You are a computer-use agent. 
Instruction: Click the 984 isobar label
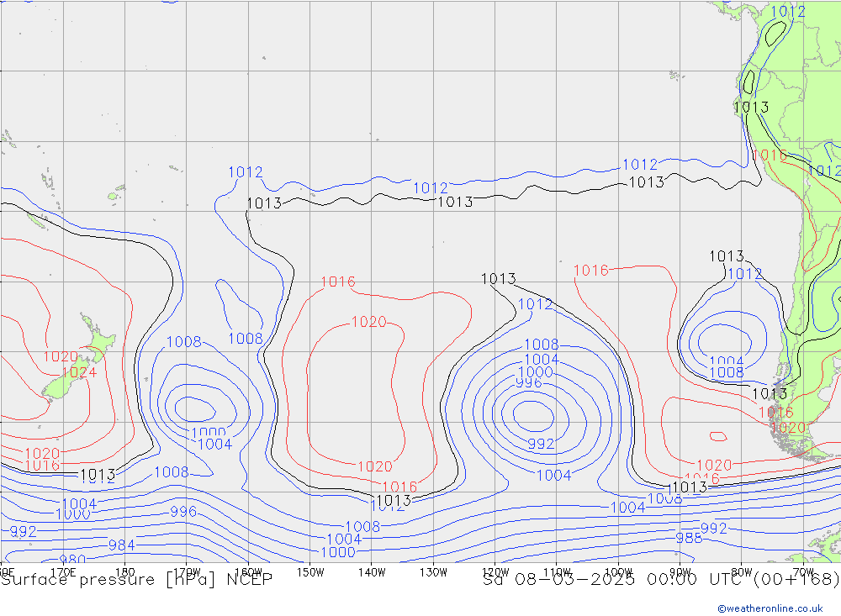coord(122,545)
